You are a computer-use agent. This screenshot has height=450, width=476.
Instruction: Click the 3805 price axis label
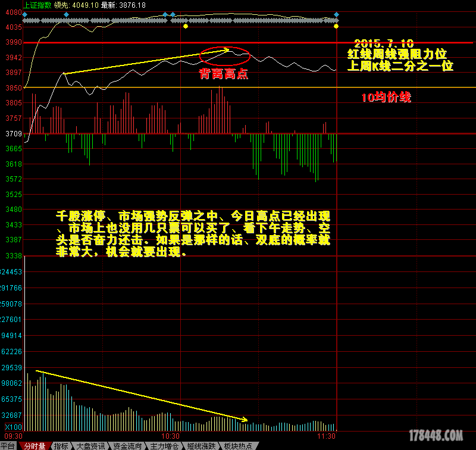(14, 102)
